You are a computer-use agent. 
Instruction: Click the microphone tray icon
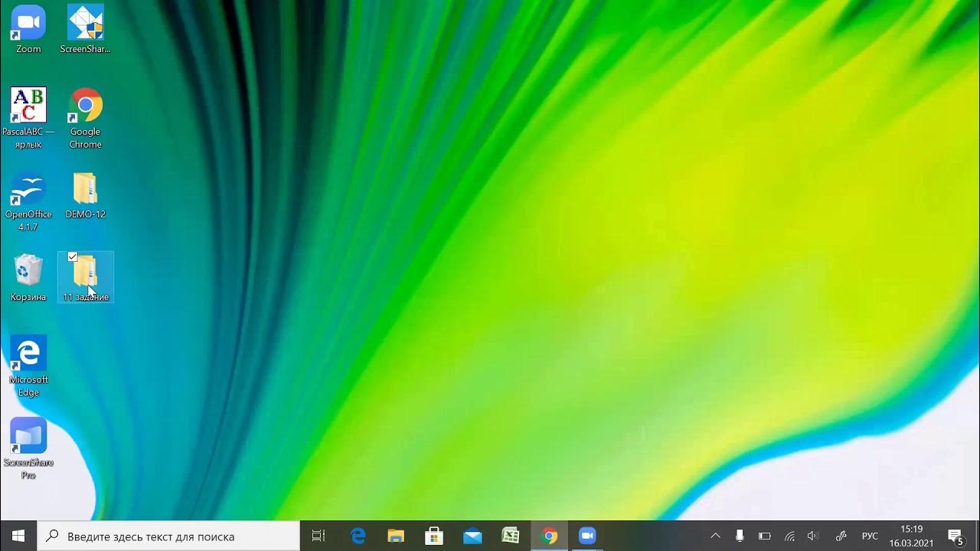(740, 536)
